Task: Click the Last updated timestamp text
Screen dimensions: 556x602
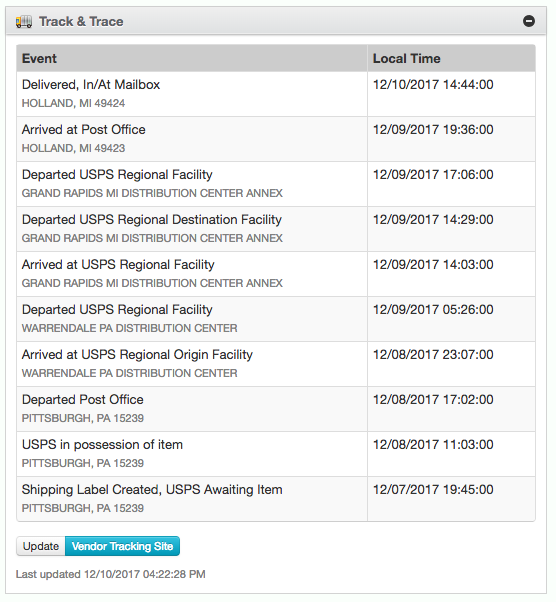Action: point(111,574)
